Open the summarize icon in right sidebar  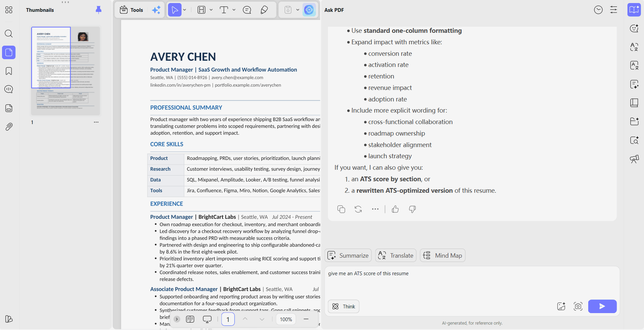click(634, 84)
